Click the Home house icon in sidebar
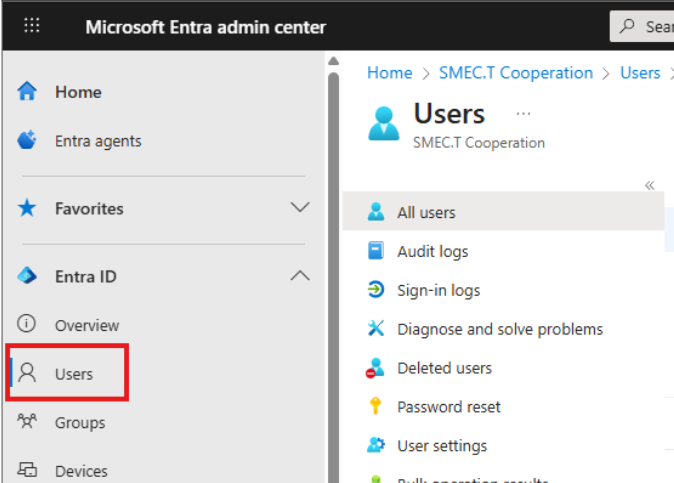 pyautogui.click(x=27, y=91)
